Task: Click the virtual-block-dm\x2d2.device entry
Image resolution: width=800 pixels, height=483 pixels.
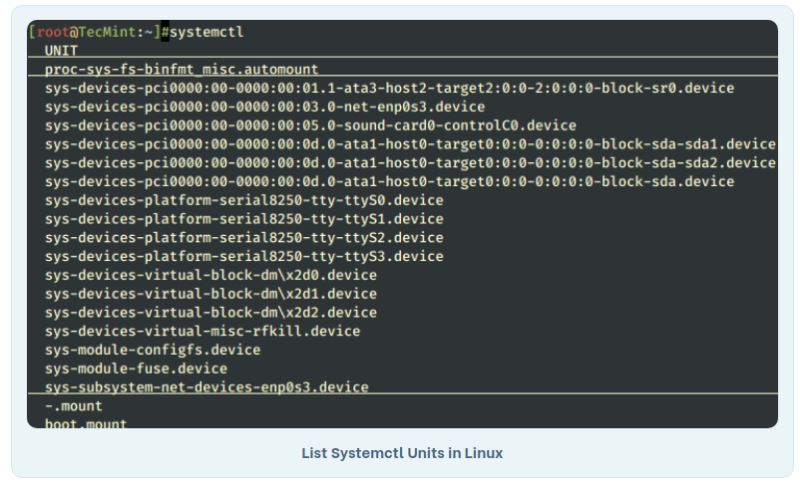Action: pyautogui.click(x=210, y=312)
